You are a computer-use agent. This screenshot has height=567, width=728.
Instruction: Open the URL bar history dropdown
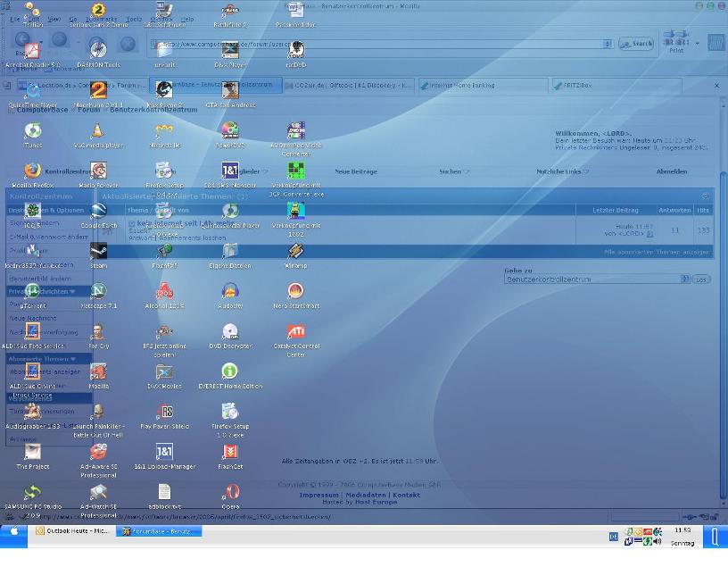608,44
